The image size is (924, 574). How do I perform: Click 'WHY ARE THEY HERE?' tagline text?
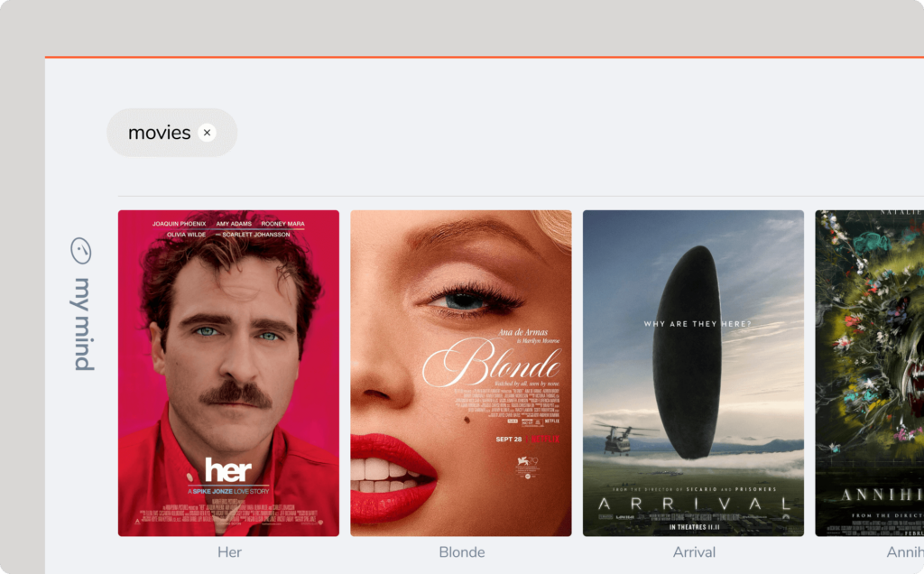[x=697, y=324]
